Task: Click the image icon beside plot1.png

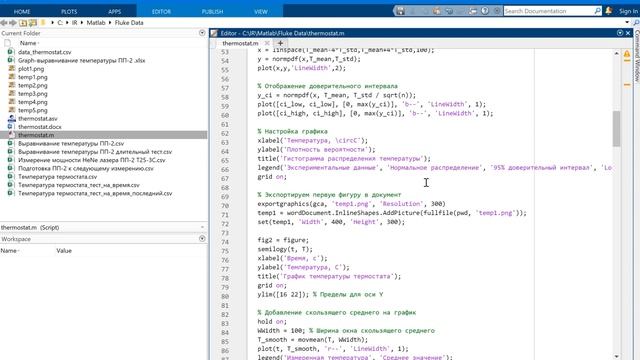Action: point(12,69)
